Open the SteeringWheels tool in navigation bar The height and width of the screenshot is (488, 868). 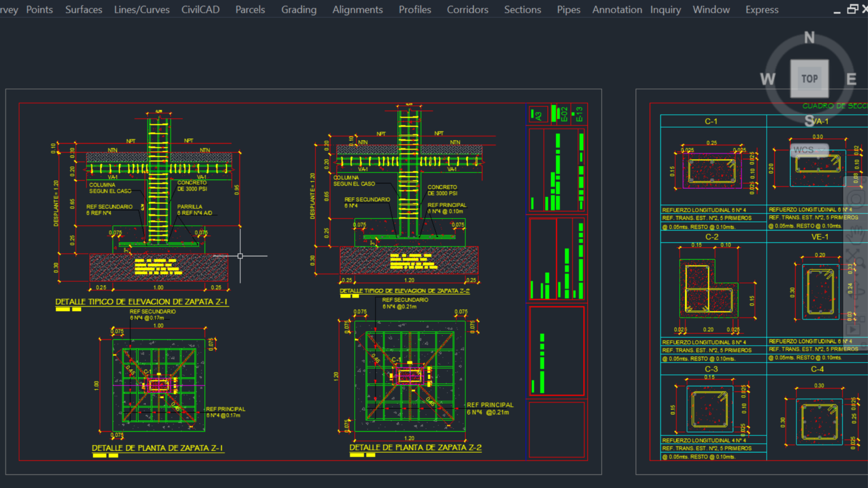coord(856,199)
